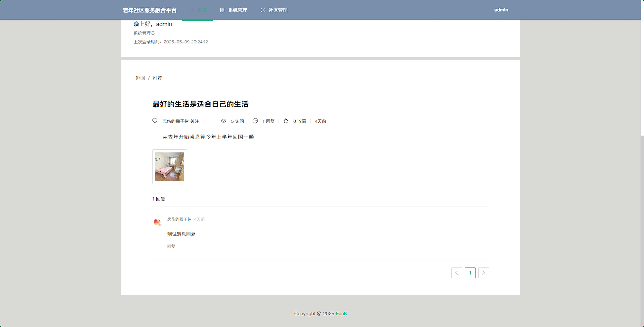
Task: Click the expand icon beside 社区管理
Action: (x=263, y=10)
